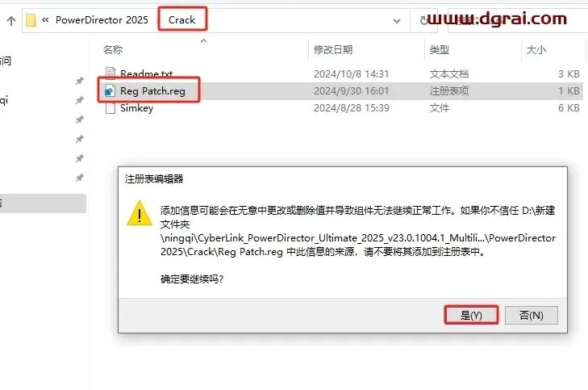
Task: Sort files by 修改日期 column header
Action: coord(333,49)
